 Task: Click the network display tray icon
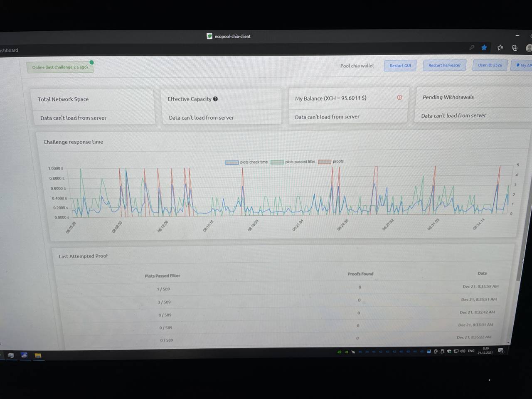pos(456,351)
